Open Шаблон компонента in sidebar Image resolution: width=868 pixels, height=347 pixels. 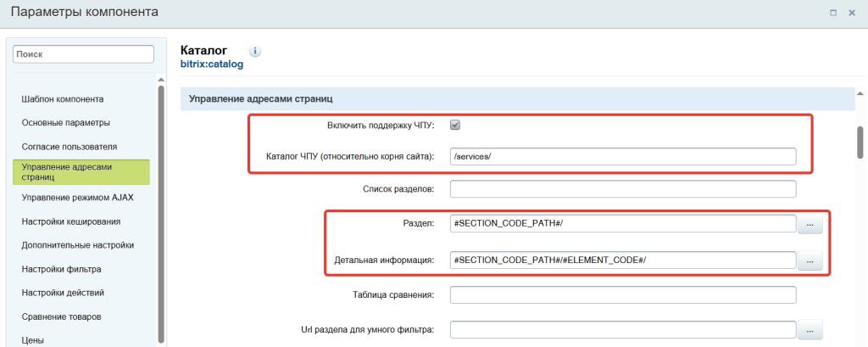click(63, 98)
